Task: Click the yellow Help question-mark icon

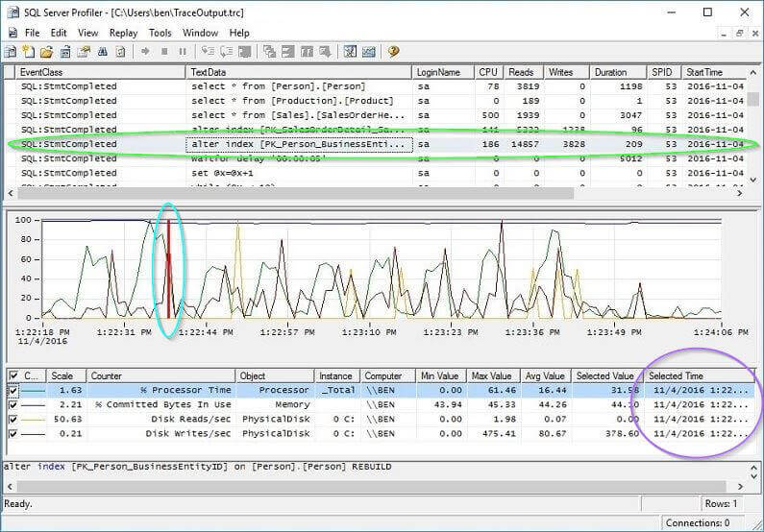Action: [x=394, y=52]
